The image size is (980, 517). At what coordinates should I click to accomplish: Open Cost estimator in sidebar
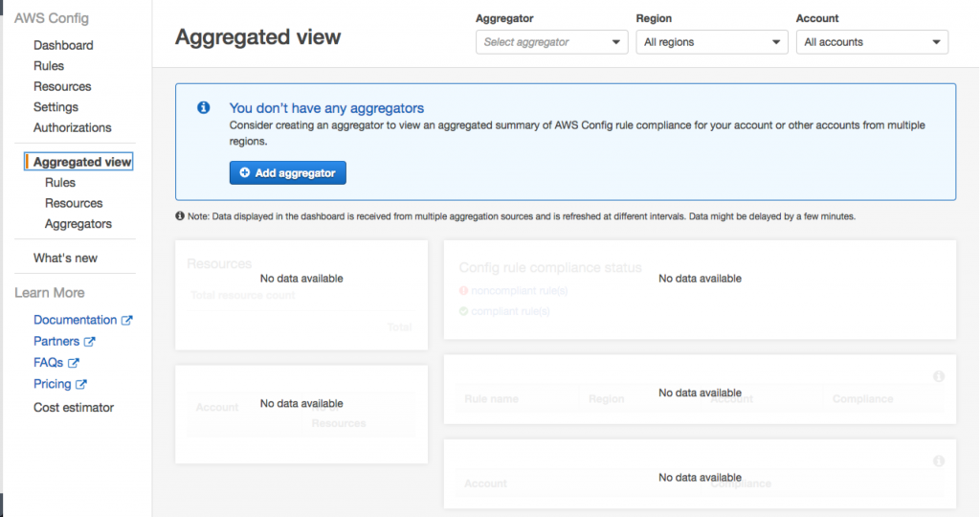pos(73,408)
